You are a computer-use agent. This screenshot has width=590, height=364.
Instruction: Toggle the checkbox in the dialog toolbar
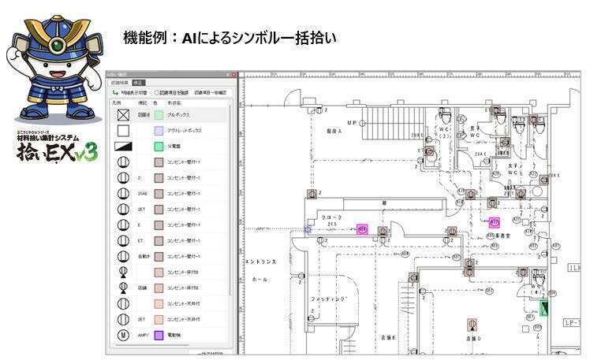point(156,92)
